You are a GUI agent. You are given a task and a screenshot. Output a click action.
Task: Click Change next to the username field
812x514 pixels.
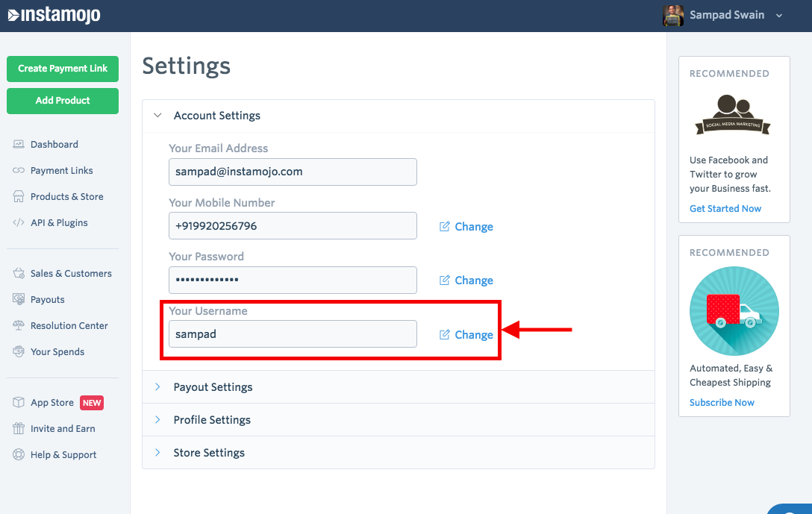pos(466,335)
